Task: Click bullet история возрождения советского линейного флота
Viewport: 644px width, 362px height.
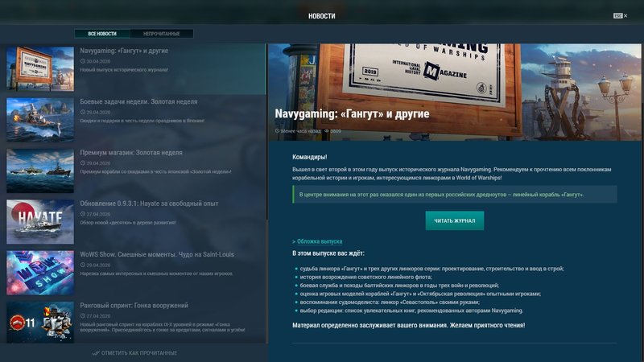Action: pos(366,277)
